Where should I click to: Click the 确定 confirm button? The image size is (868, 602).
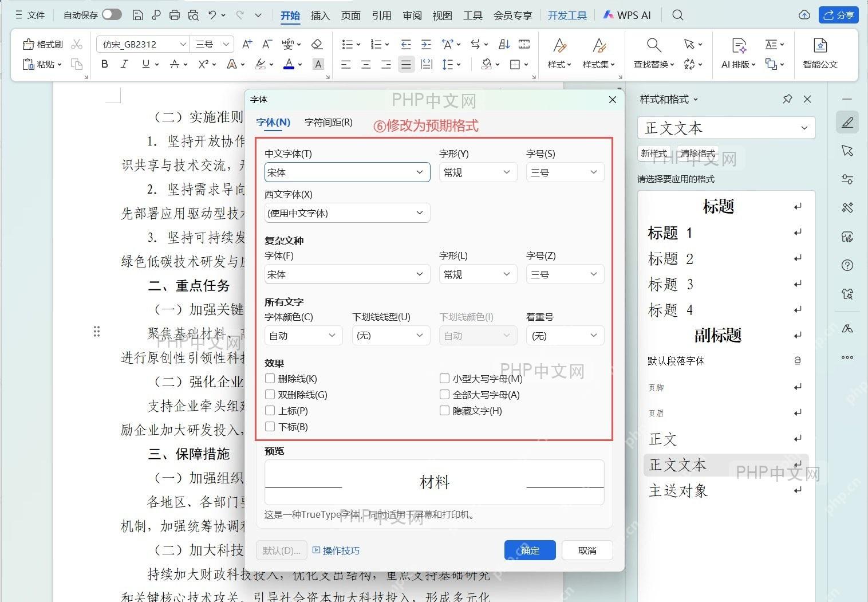(x=530, y=550)
